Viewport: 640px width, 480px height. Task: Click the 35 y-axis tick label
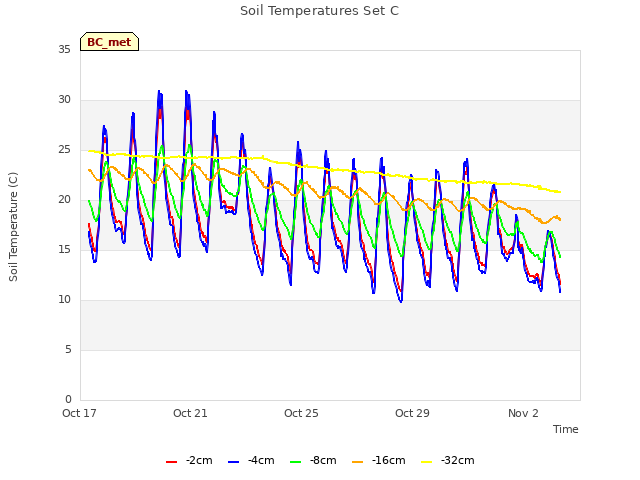point(64,50)
